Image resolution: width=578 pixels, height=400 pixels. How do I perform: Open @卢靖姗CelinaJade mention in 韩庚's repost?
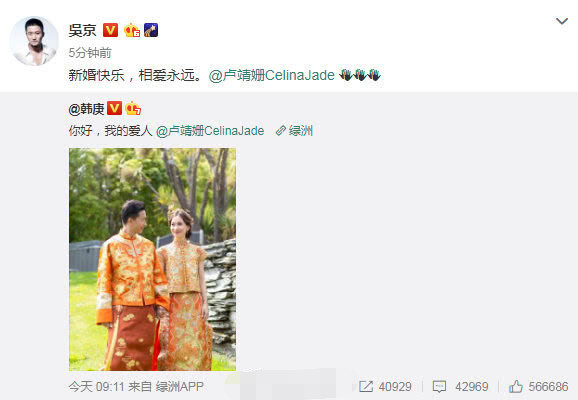(x=210, y=131)
